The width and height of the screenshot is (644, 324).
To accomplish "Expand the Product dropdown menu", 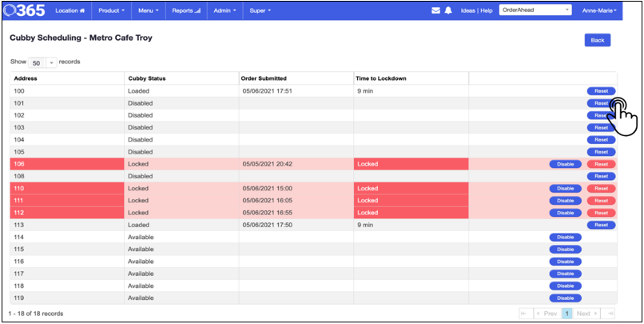I will [111, 10].
